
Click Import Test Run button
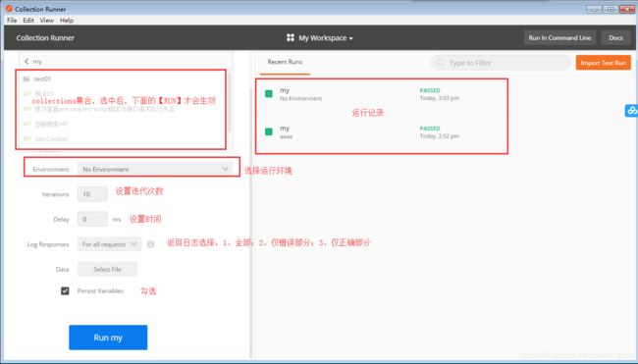coord(603,63)
